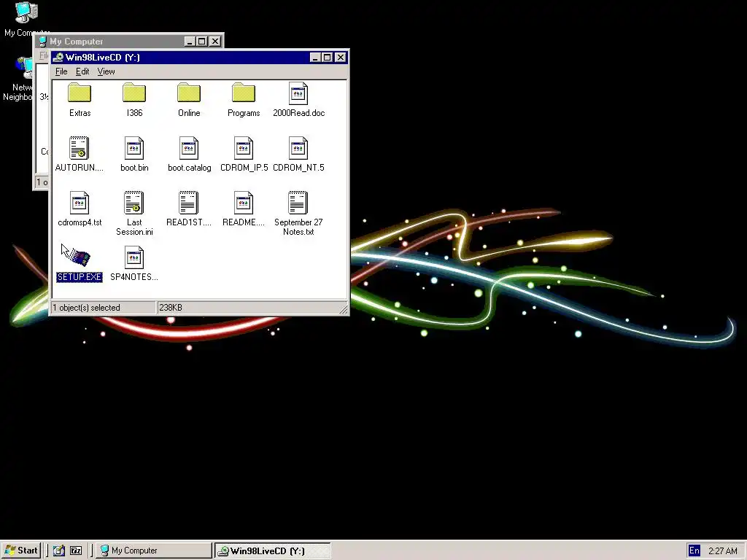Image resolution: width=747 pixels, height=560 pixels.
Task: Click the Start button
Action: [x=21, y=551]
